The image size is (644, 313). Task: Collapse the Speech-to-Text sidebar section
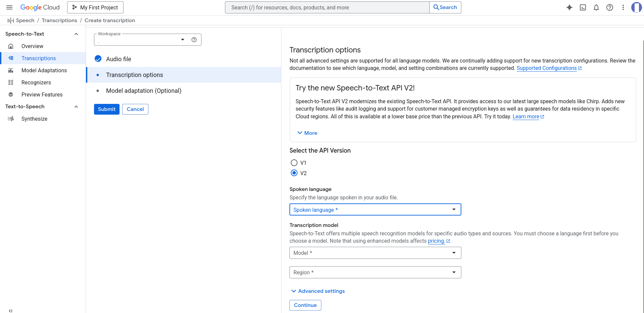point(76,34)
